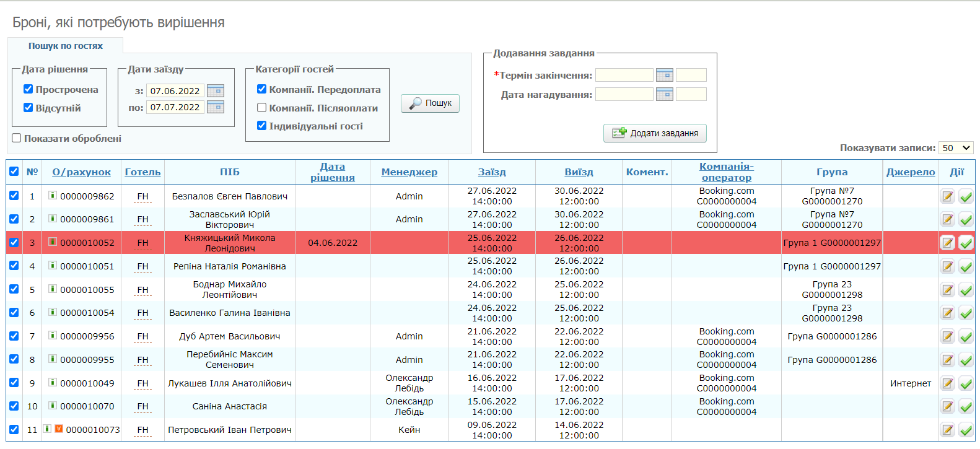Open calendar for task deadline date

[664, 76]
